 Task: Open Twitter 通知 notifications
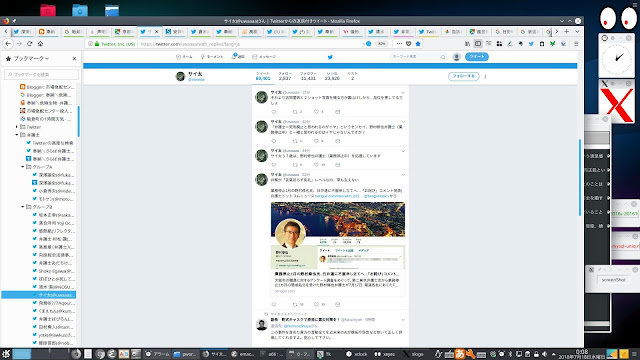click(x=238, y=57)
